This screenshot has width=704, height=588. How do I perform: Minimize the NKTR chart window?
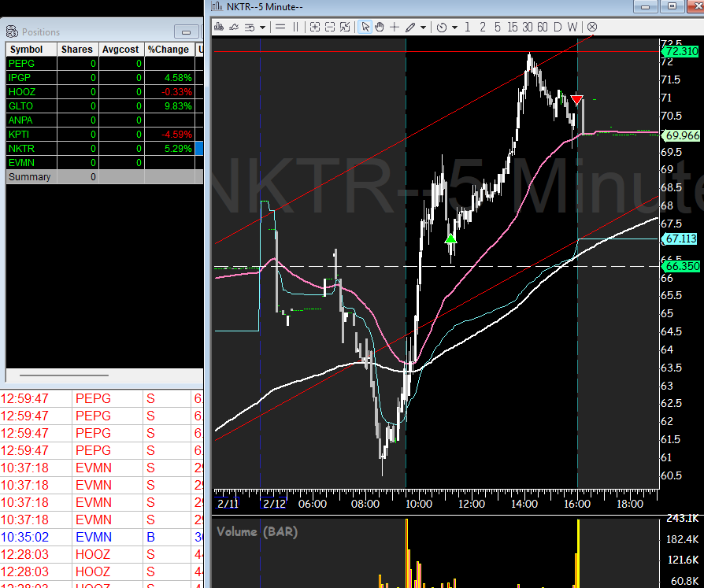click(646, 7)
